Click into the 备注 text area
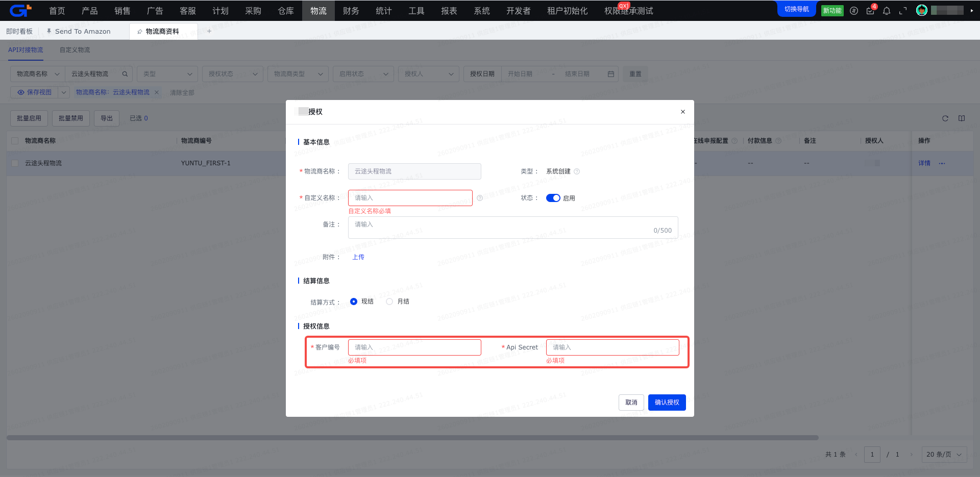This screenshot has width=980, height=477. [x=513, y=228]
